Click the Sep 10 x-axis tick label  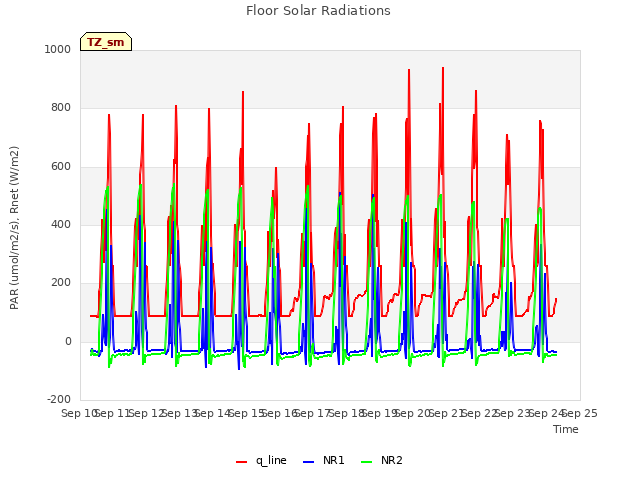click(x=79, y=413)
